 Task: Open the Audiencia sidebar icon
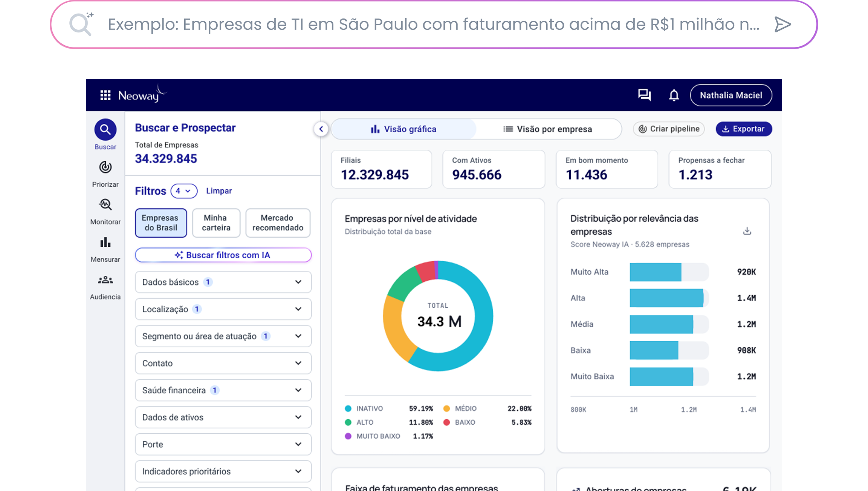(105, 280)
